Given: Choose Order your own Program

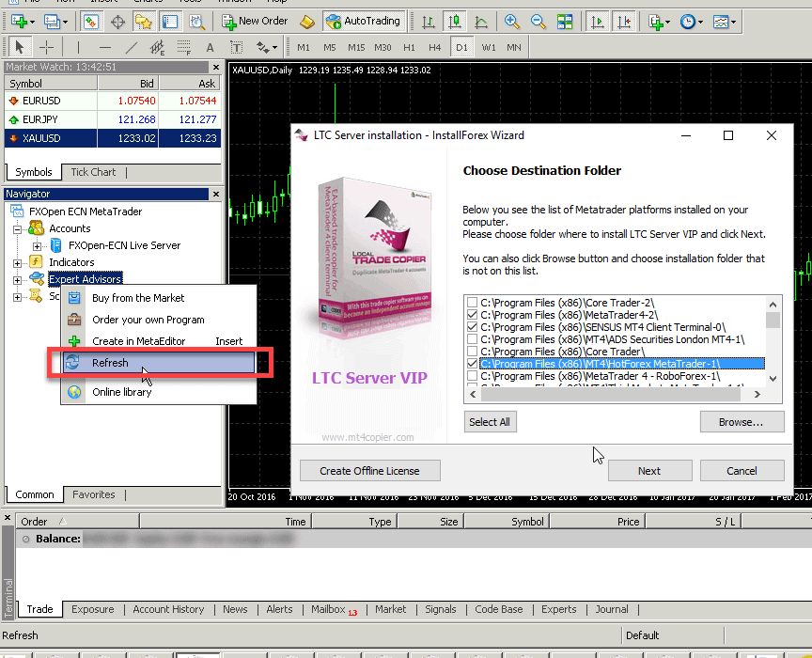Looking at the screenshot, I should click(159, 320).
